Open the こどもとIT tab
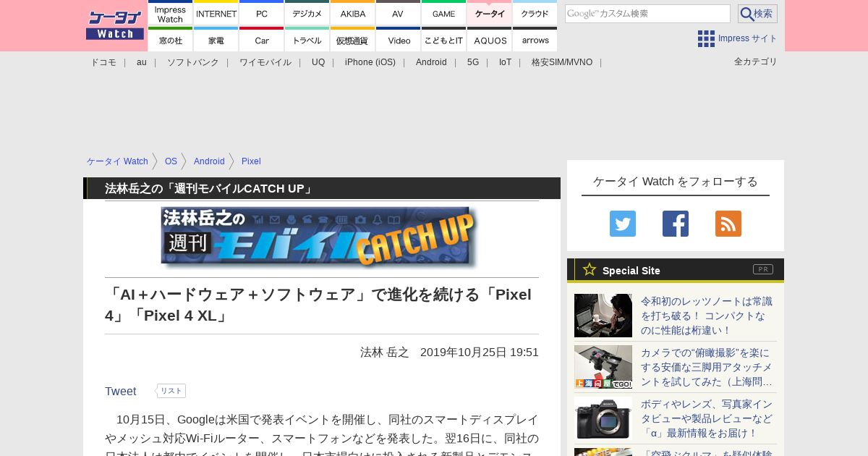 [443, 40]
